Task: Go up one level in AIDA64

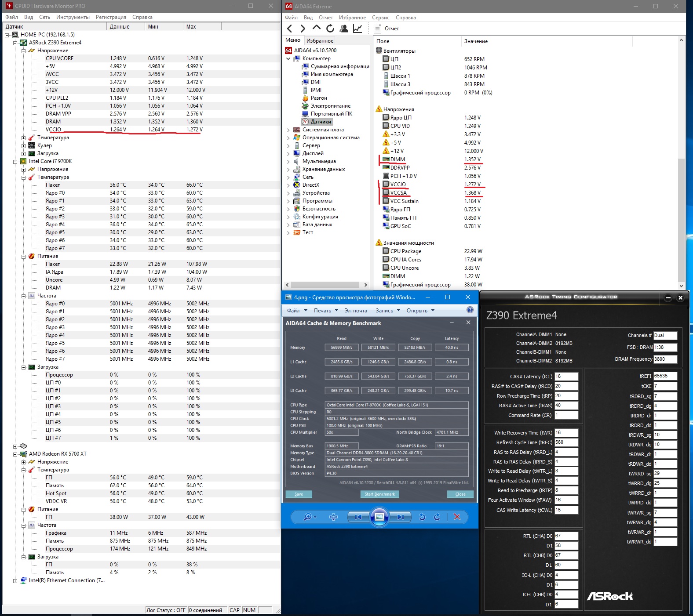Action: click(317, 28)
